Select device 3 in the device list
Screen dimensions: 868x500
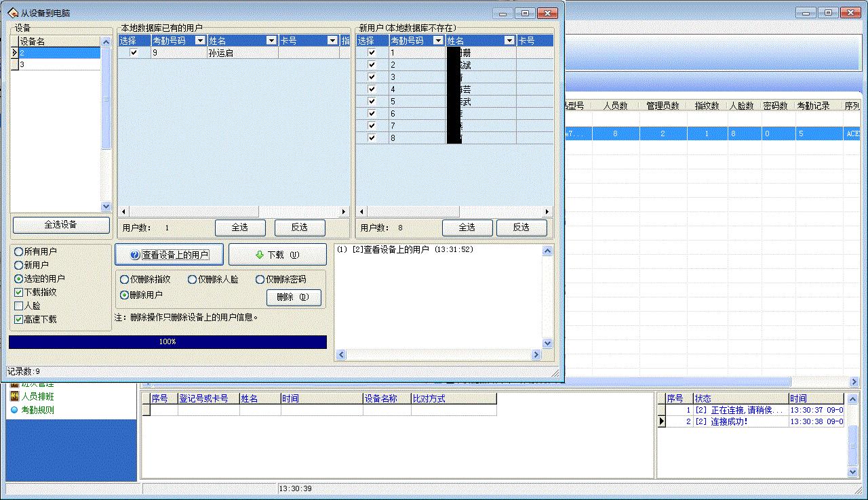coord(58,64)
